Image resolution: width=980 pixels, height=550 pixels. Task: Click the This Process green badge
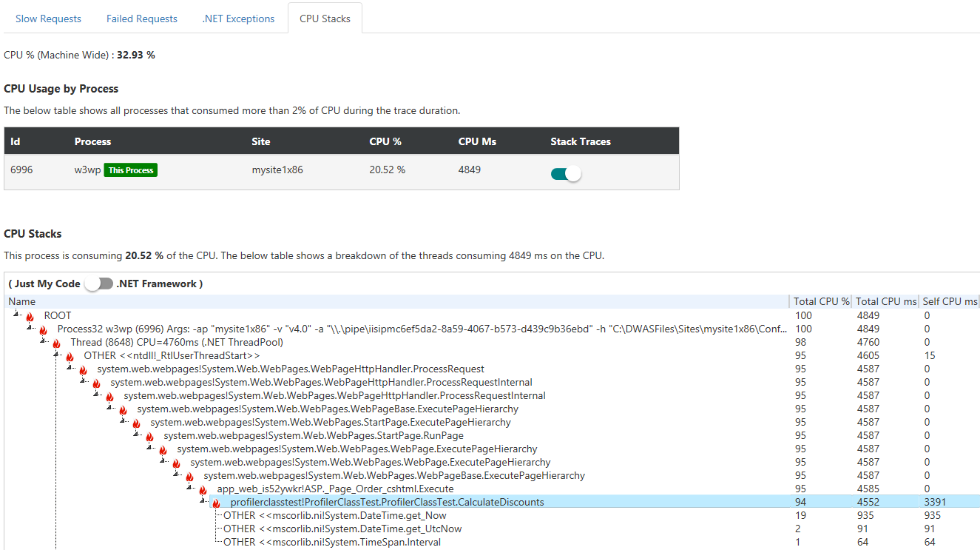(x=131, y=170)
